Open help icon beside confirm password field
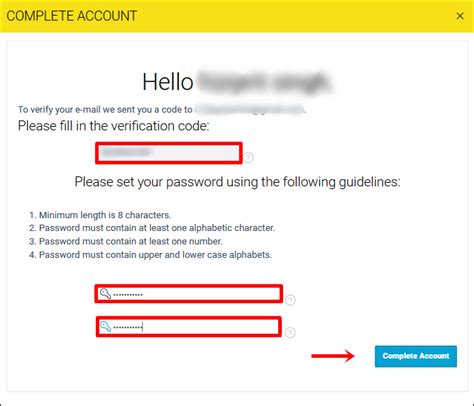 pyautogui.click(x=290, y=332)
